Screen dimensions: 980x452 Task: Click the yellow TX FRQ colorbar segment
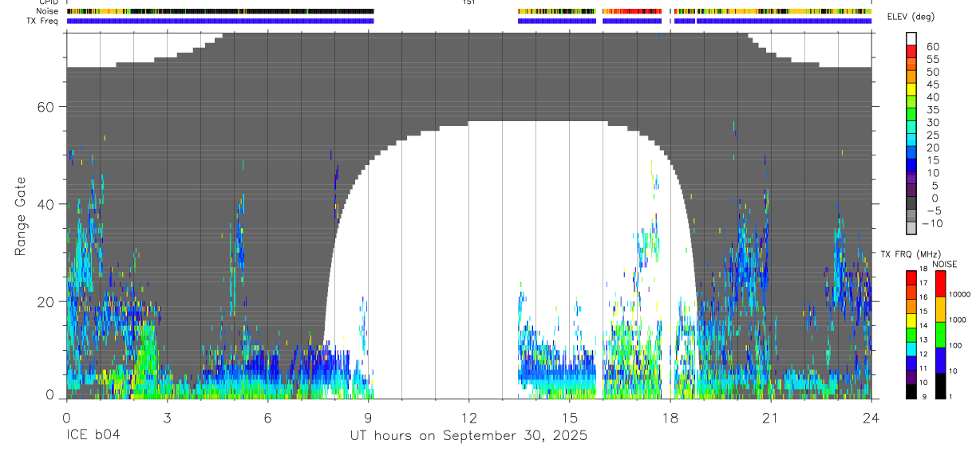click(x=911, y=320)
